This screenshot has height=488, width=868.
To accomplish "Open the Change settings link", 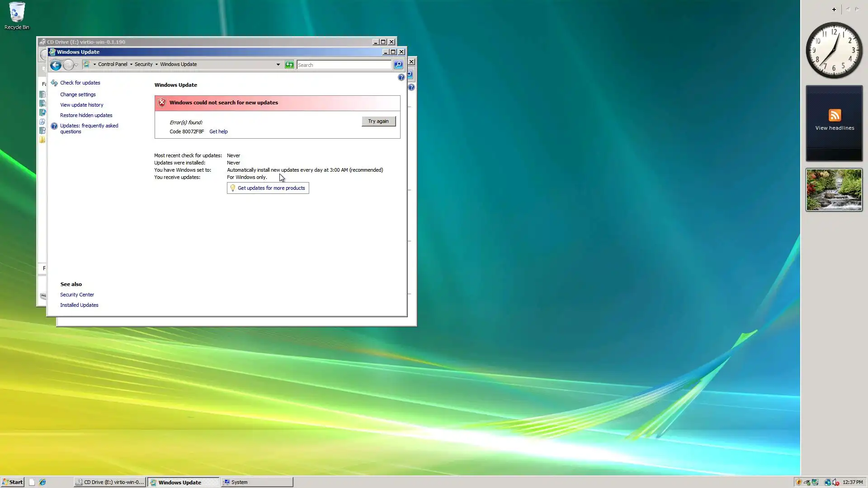I will click(78, 94).
